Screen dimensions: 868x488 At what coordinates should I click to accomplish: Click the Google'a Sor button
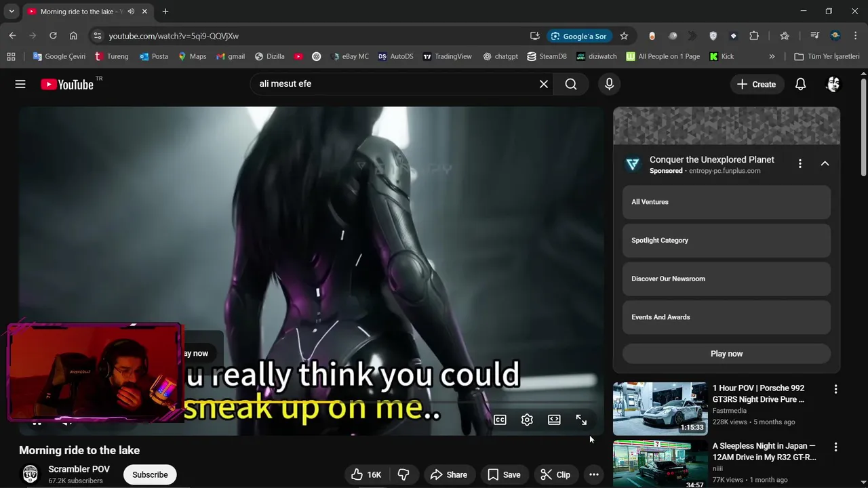click(579, 36)
